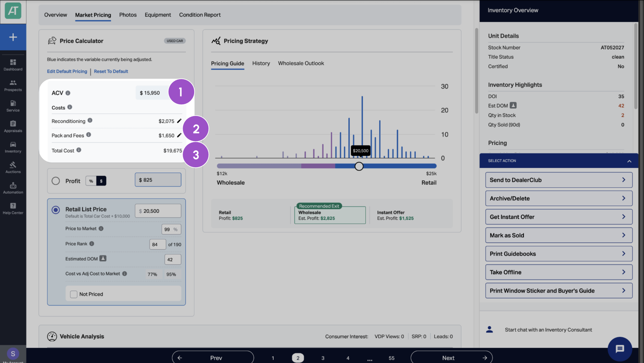Image resolution: width=644 pixels, height=363 pixels.
Task: Click Reset To Default link
Action: click(111, 71)
